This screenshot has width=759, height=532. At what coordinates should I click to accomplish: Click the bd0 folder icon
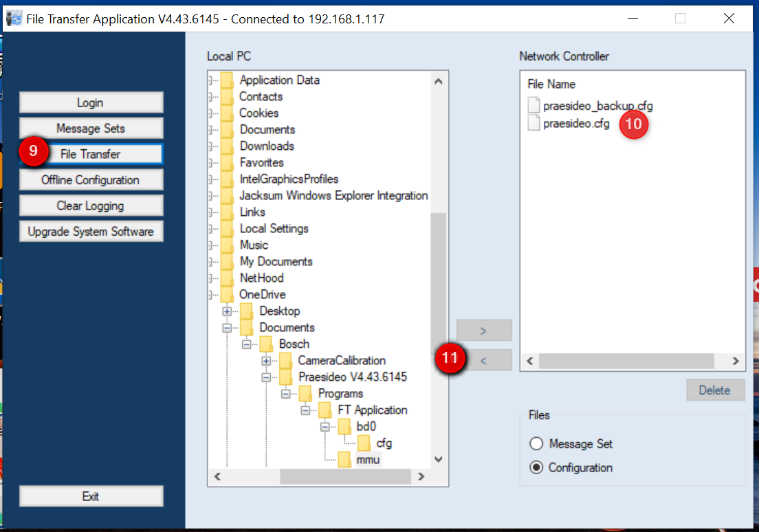coord(344,426)
